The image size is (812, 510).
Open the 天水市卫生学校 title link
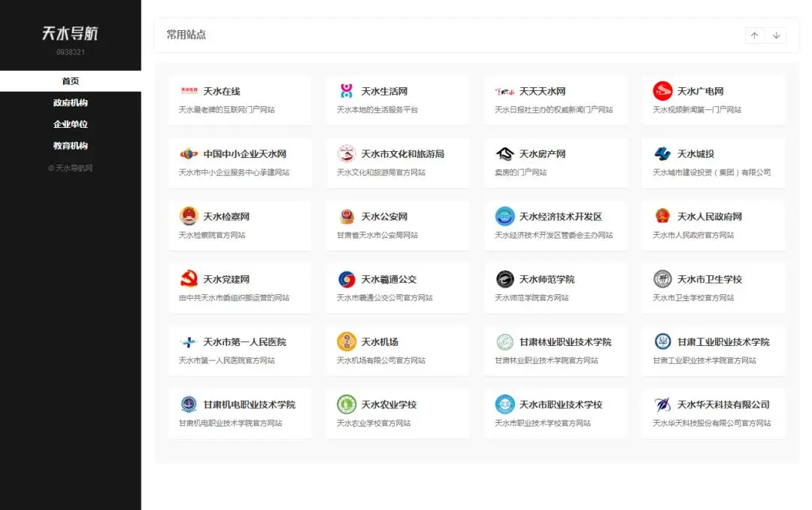pyautogui.click(x=710, y=279)
